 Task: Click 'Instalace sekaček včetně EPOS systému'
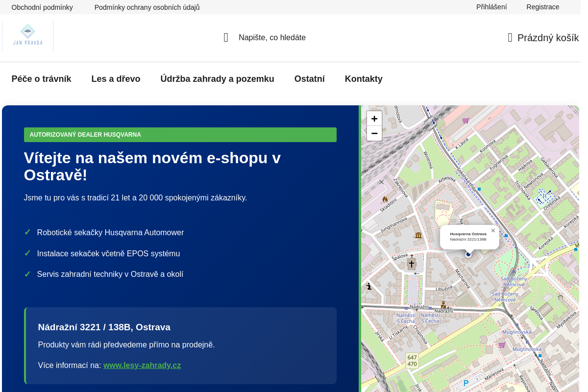coord(108,254)
